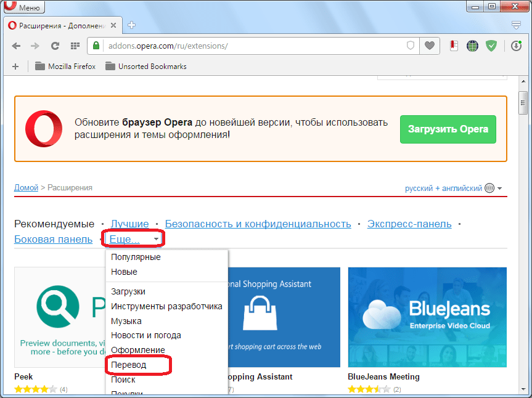Select Перевод from the category list

(x=129, y=365)
